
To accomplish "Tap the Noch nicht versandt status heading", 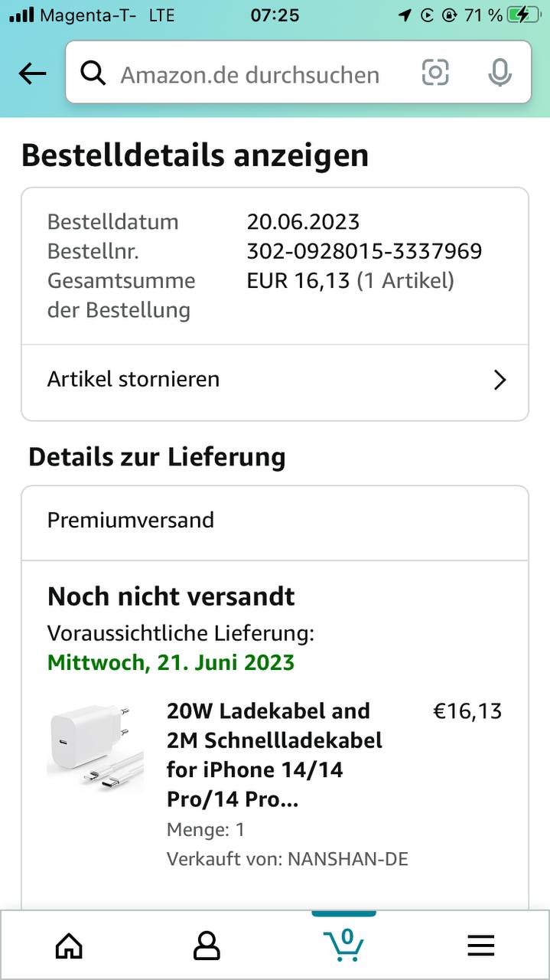I will 171,596.
